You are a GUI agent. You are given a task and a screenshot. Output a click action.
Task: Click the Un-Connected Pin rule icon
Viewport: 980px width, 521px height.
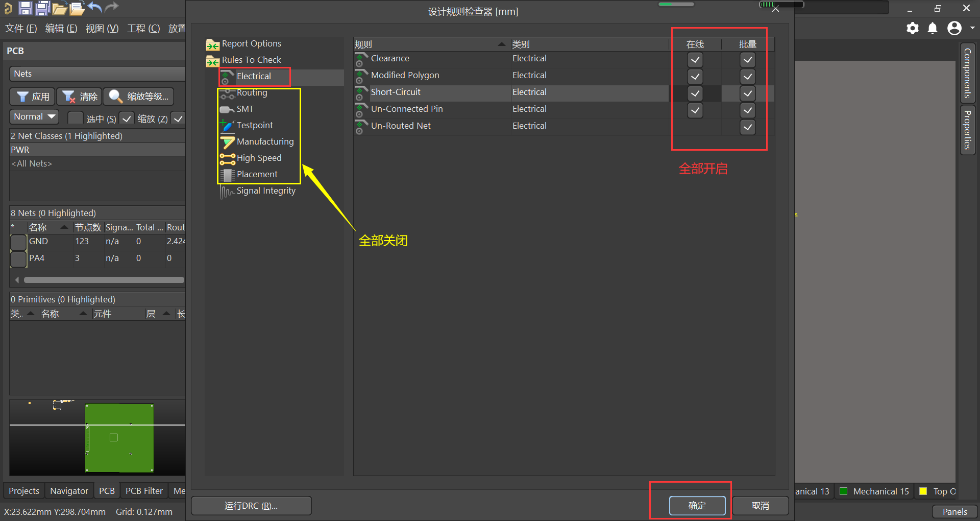(x=361, y=110)
